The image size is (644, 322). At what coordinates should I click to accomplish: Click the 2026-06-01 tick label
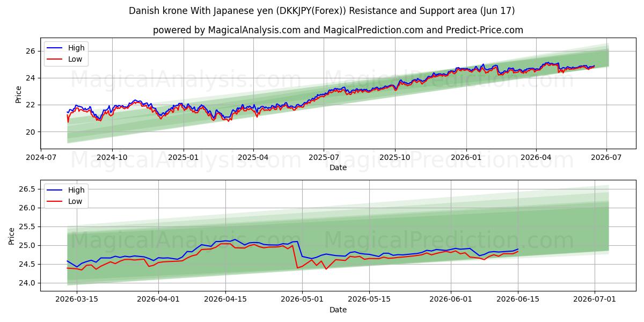coord(451,300)
